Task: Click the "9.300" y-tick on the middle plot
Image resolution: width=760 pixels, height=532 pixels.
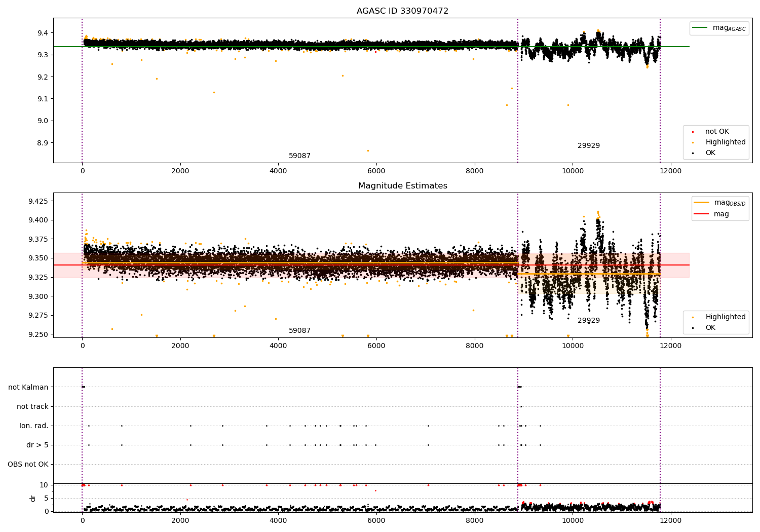Action: click(x=38, y=296)
